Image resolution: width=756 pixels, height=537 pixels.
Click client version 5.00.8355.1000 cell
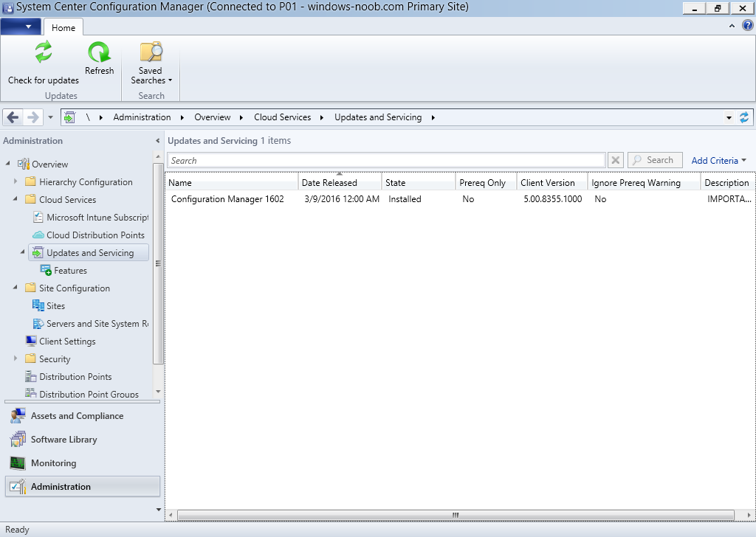click(552, 199)
